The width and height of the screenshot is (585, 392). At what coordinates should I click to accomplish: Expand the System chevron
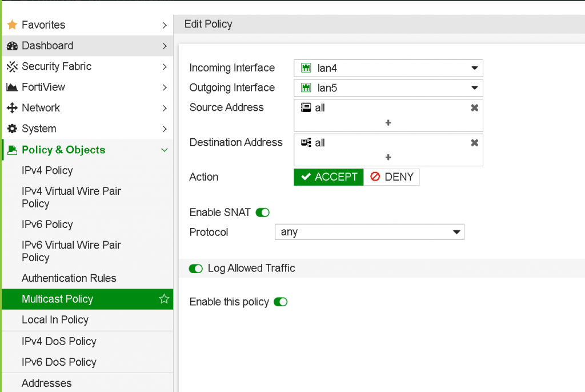coord(165,129)
